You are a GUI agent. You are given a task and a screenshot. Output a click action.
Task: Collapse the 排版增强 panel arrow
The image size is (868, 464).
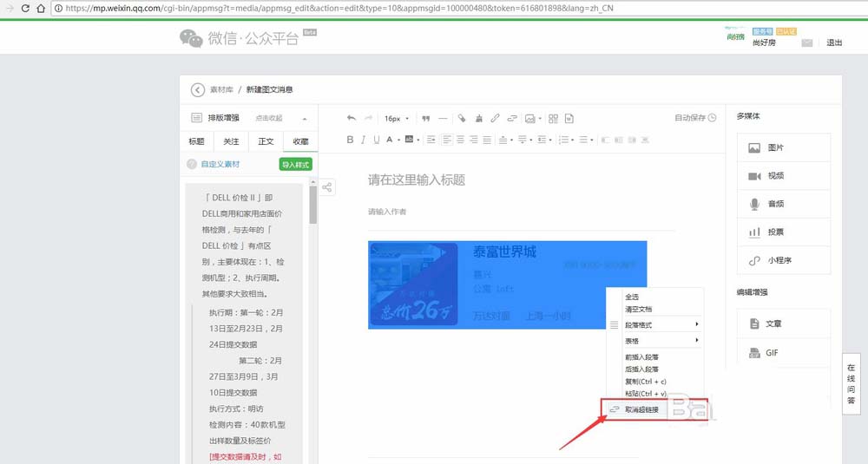[x=305, y=118]
